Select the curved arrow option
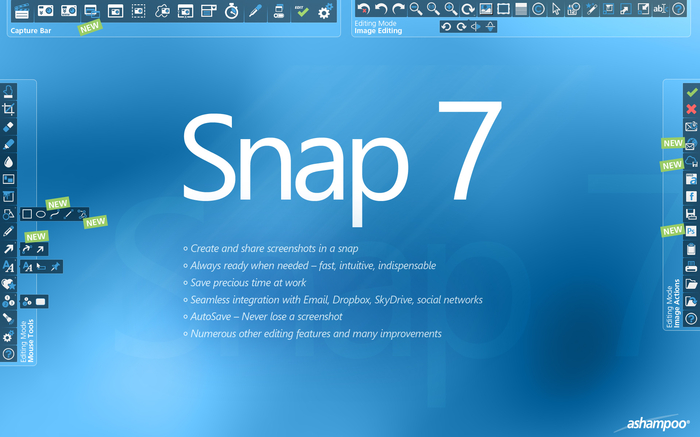Screen dimensions: 700x437 [x=27, y=249]
